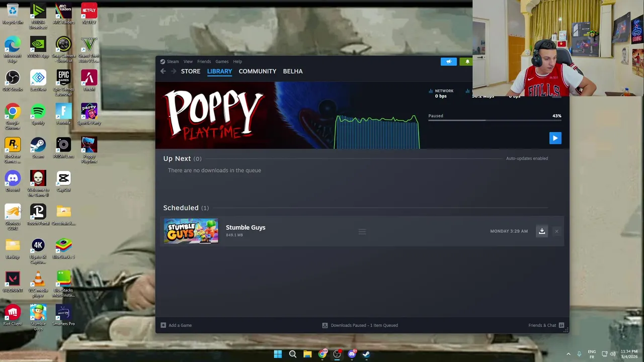Click Add a Game
This screenshot has height=362, width=644.
tap(176, 325)
